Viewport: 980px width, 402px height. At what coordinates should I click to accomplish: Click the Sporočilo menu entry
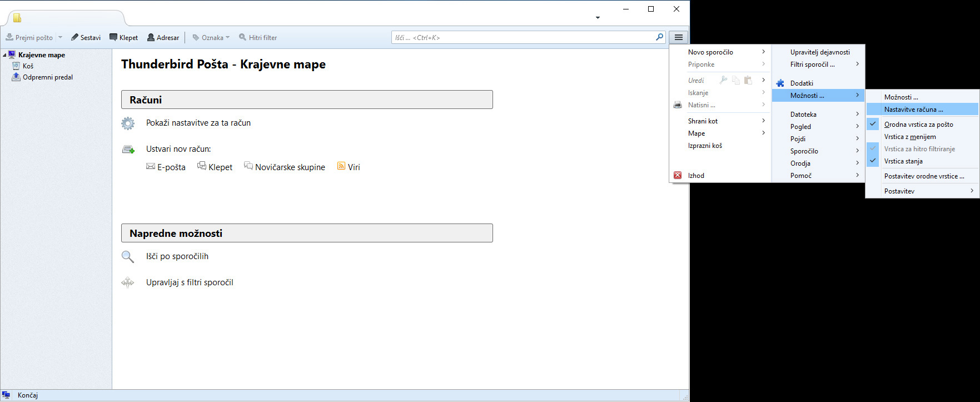click(x=818, y=151)
